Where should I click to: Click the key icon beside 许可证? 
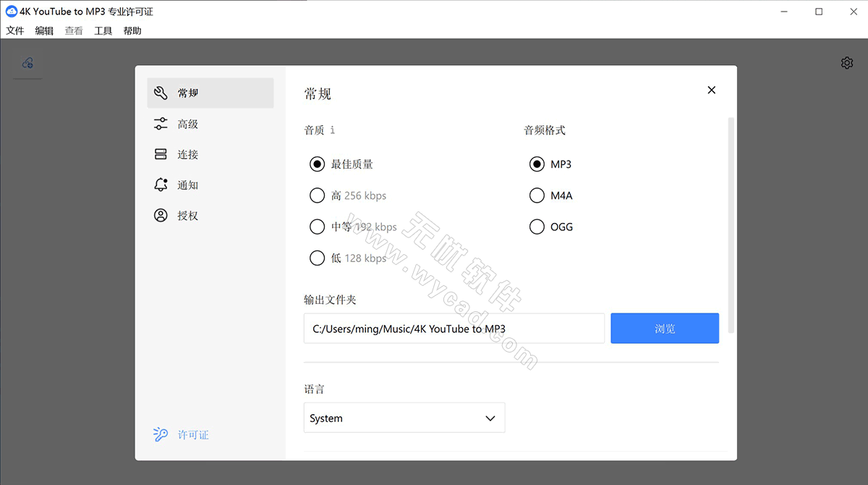click(x=160, y=434)
